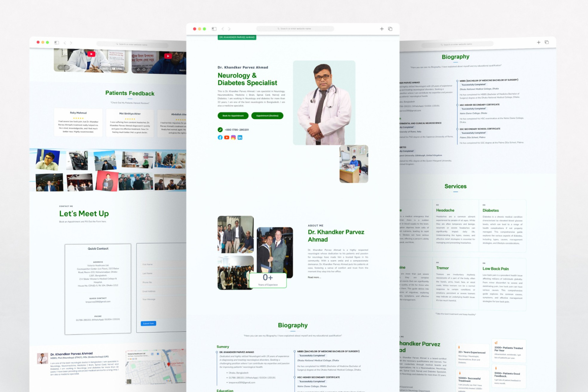Click the blue Submit Form button
588x392 pixels.
[149, 323]
